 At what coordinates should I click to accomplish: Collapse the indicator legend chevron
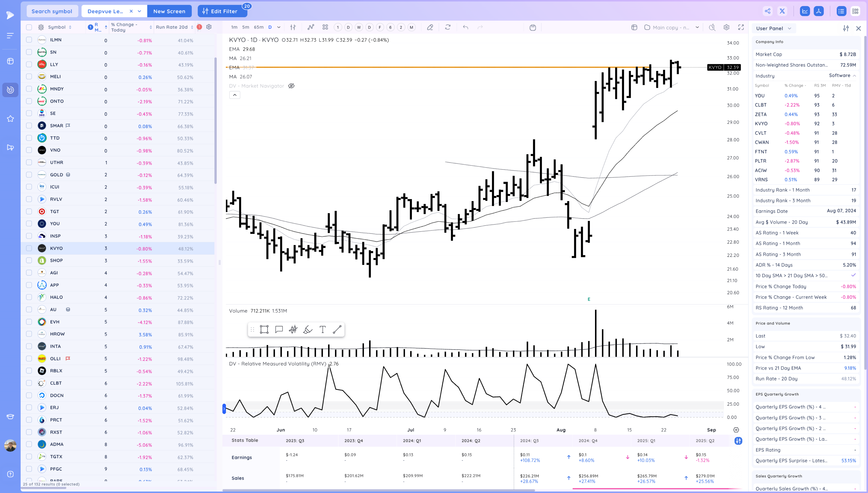coord(235,95)
